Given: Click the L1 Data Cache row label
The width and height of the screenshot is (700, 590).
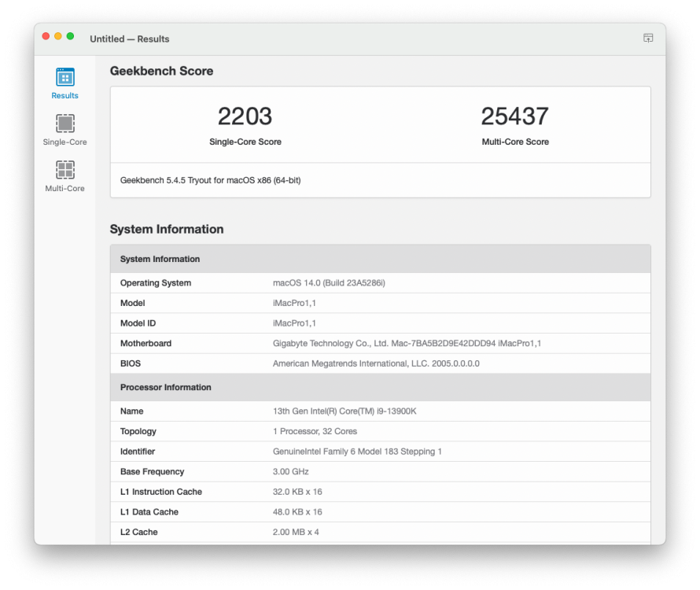Looking at the screenshot, I should pyautogui.click(x=149, y=511).
